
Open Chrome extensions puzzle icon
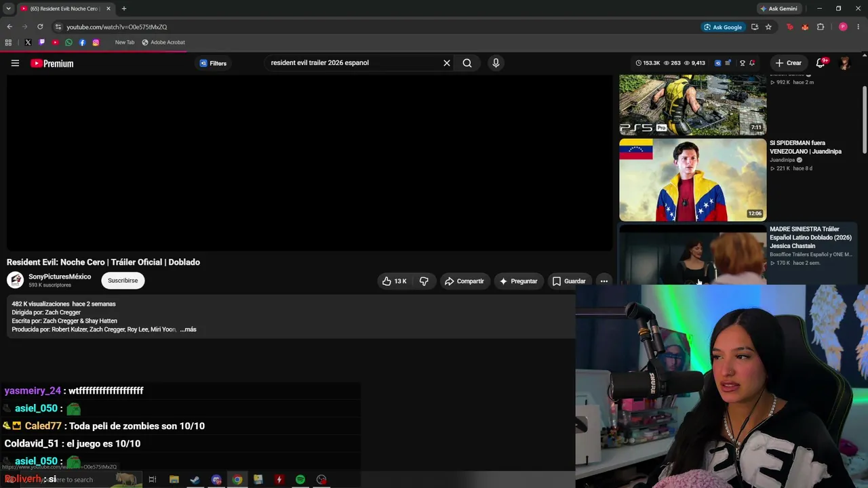point(821,27)
